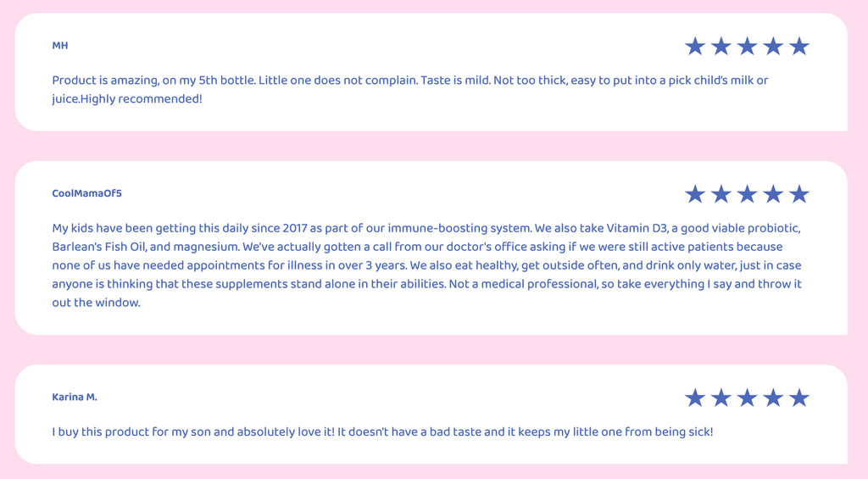The image size is (868, 479).
Task: Click CoolMamaOf5's review paragraph about immune-boosting
Action: (x=427, y=265)
